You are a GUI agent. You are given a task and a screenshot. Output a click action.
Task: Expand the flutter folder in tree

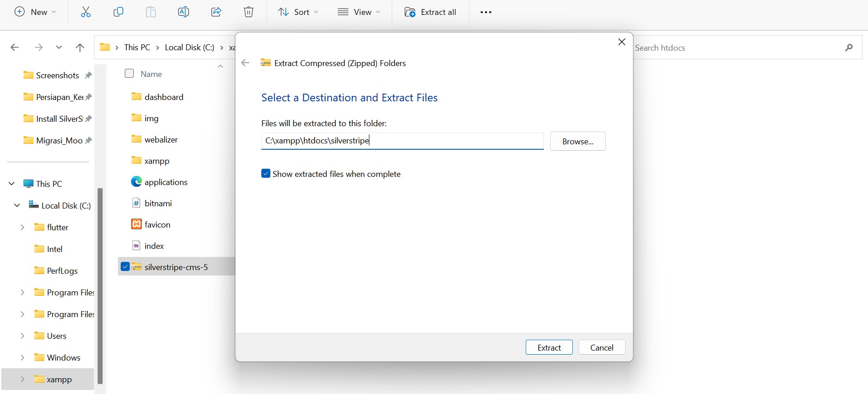click(x=23, y=227)
